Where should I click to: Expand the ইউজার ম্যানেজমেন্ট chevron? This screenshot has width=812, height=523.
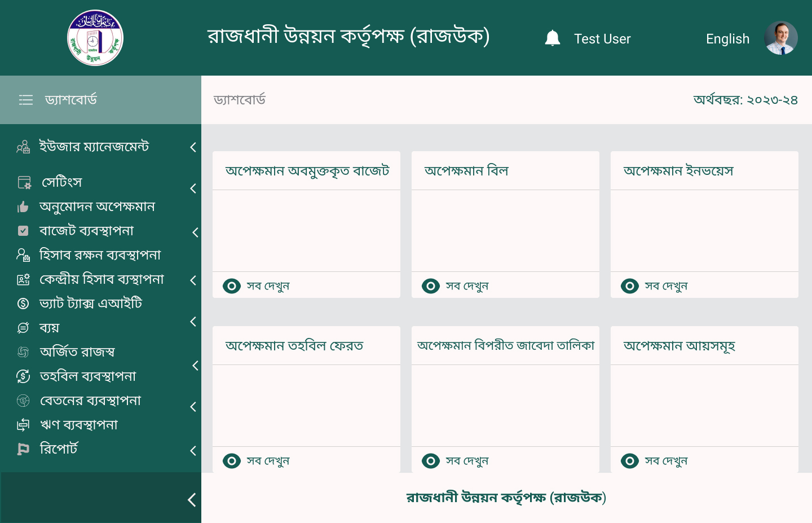tap(193, 147)
